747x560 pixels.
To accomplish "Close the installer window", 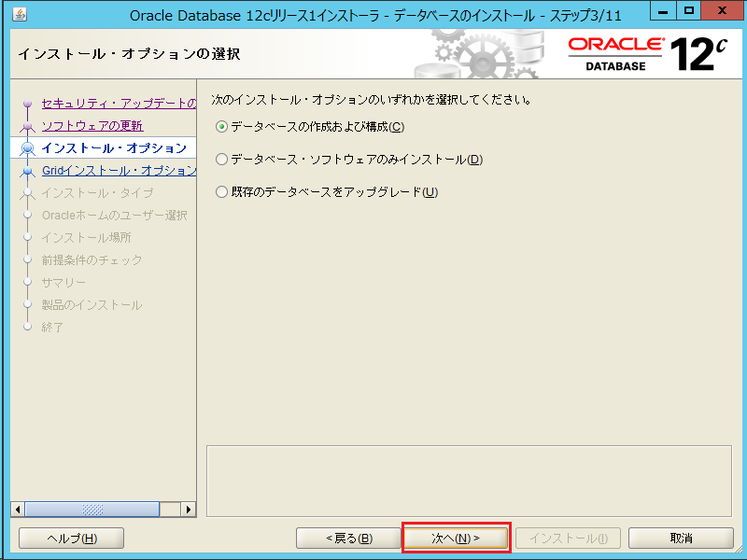I will click(722, 10).
